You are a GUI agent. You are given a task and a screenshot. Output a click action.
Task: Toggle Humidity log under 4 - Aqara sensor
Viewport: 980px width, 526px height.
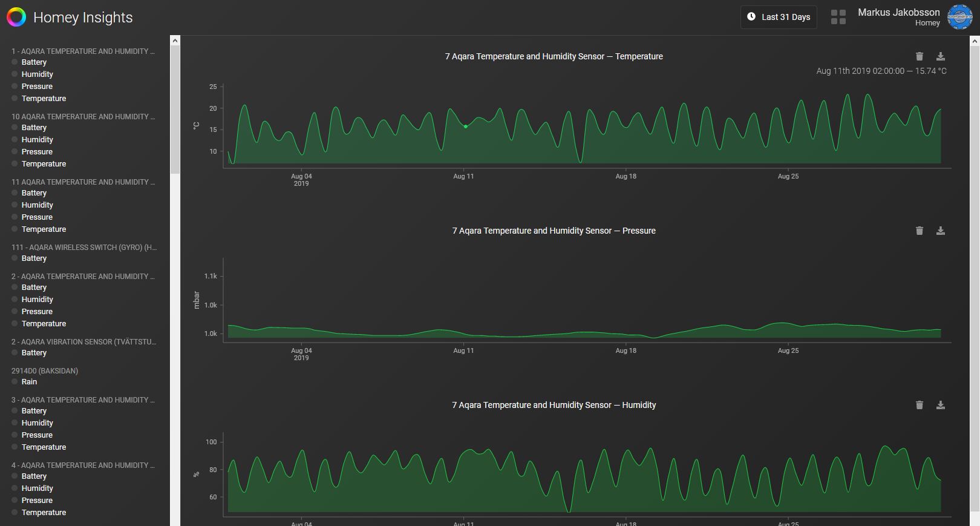pos(32,488)
